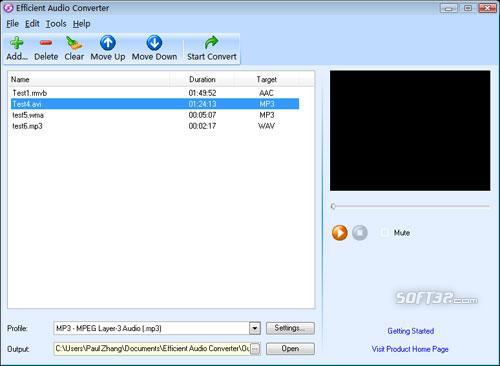Viewport: 500px width, 366px height.
Task: Follow the Getting Started link
Action: pos(411,331)
